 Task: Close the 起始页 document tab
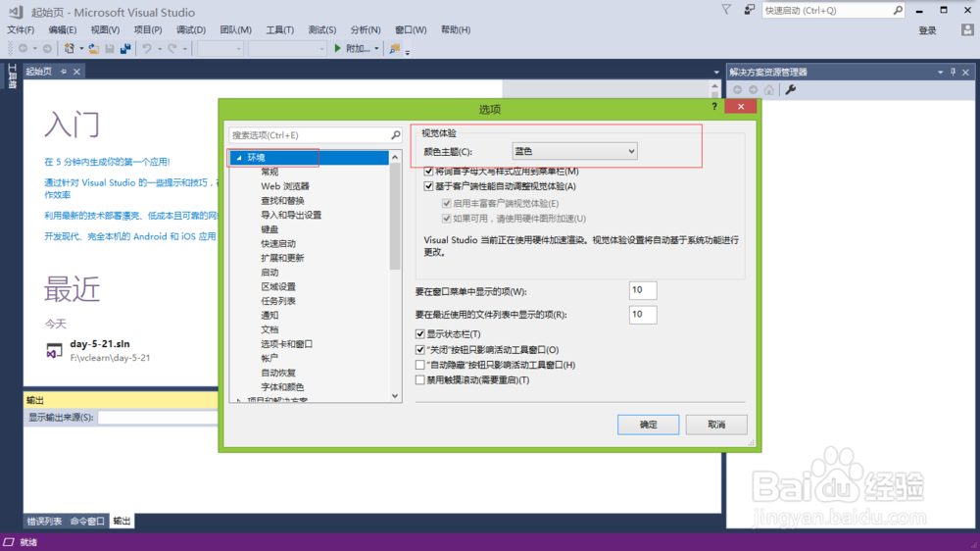click(x=76, y=72)
